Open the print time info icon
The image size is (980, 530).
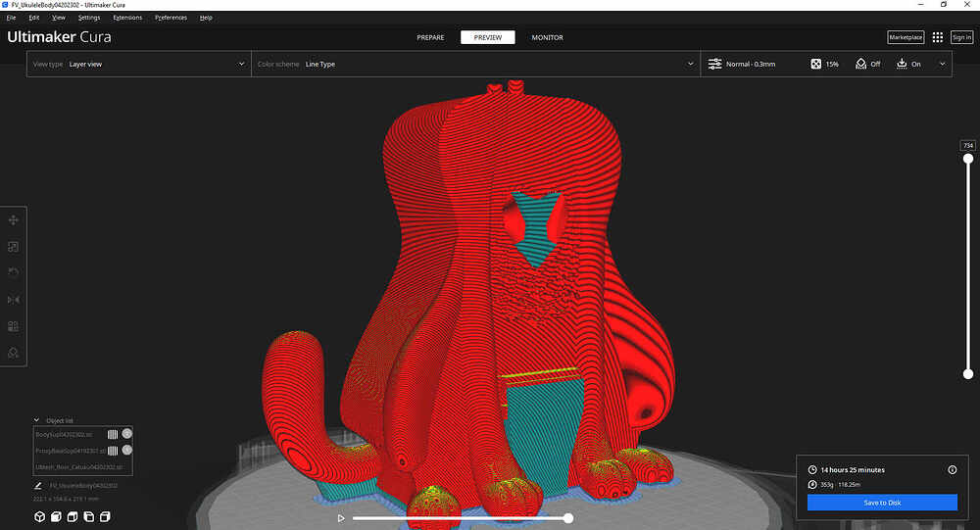pyautogui.click(x=952, y=470)
